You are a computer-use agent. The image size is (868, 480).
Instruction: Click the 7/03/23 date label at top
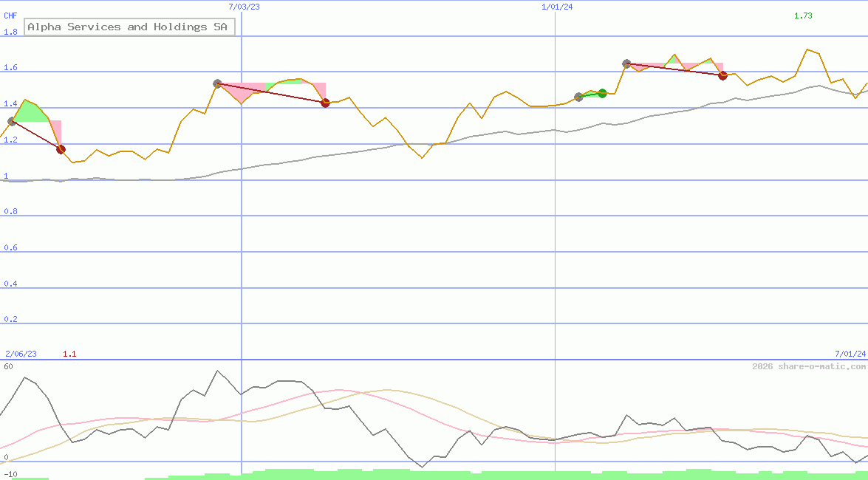point(245,7)
